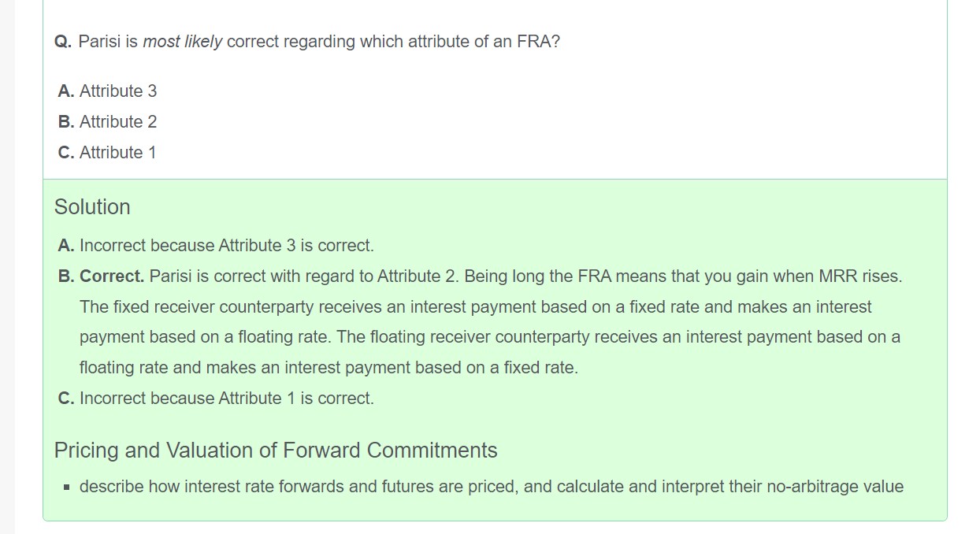Click solution line "Incorrect because Attribute 3 is correct"
This screenshot has width=980, height=534.
[226, 246]
